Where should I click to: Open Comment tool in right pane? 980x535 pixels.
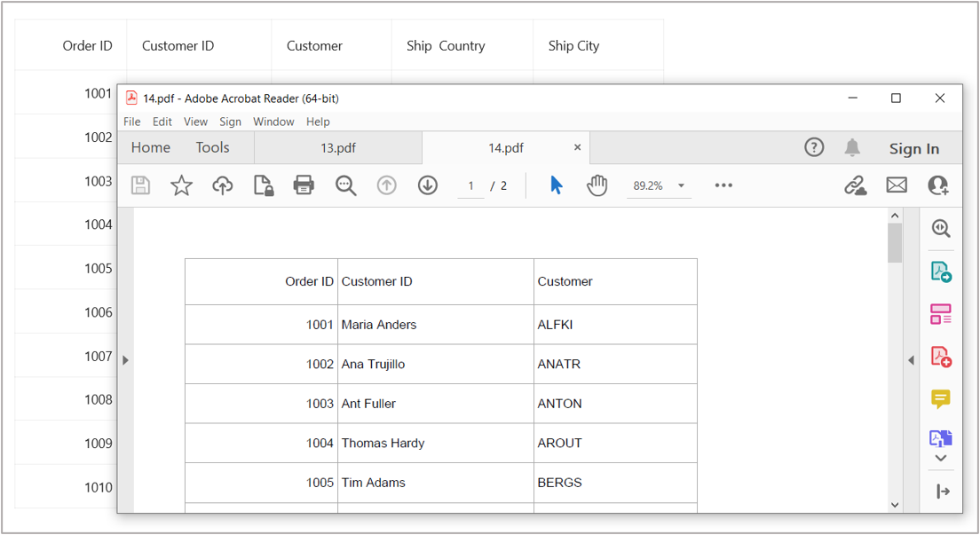pyautogui.click(x=941, y=398)
